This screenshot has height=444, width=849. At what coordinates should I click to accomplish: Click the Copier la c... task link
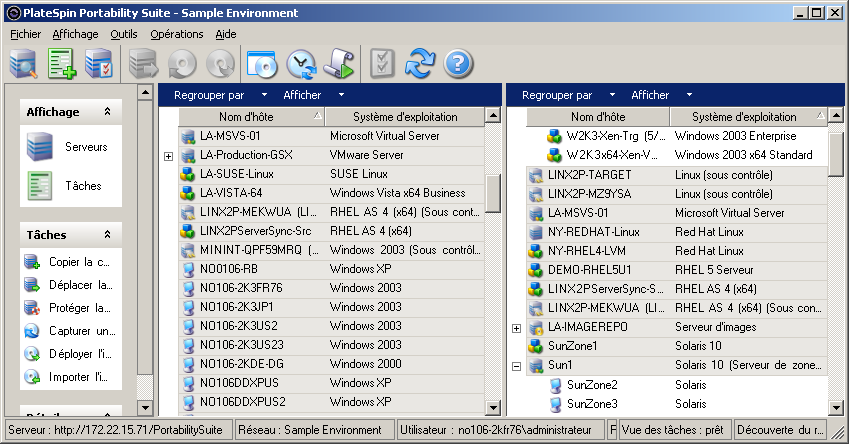point(79,262)
